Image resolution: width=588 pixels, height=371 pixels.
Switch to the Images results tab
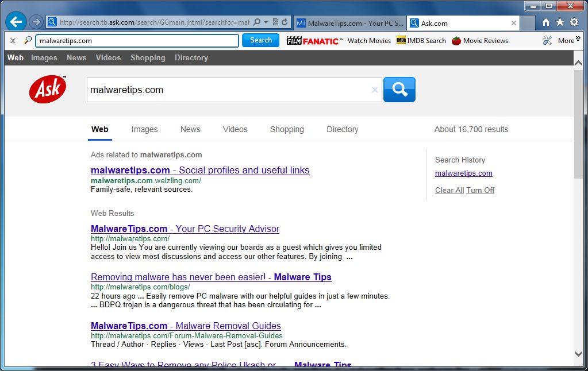pyautogui.click(x=144, y=129)
